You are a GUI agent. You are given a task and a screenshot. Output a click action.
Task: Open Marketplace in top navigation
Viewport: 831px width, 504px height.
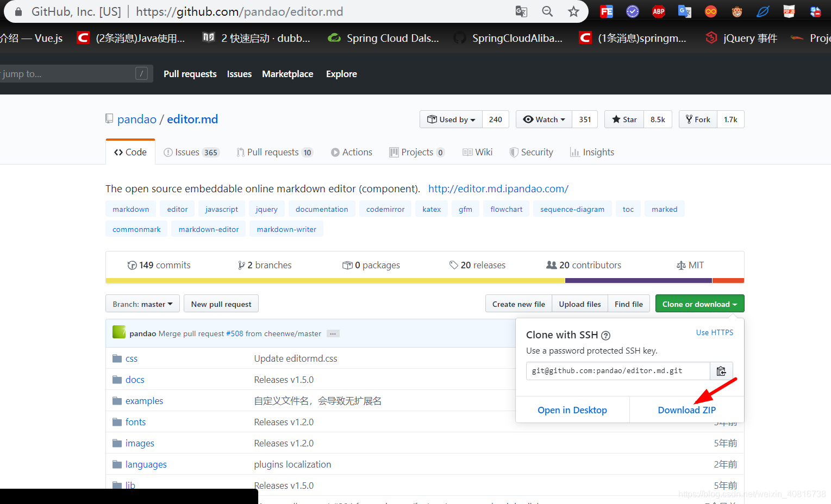tap(288, 74)
